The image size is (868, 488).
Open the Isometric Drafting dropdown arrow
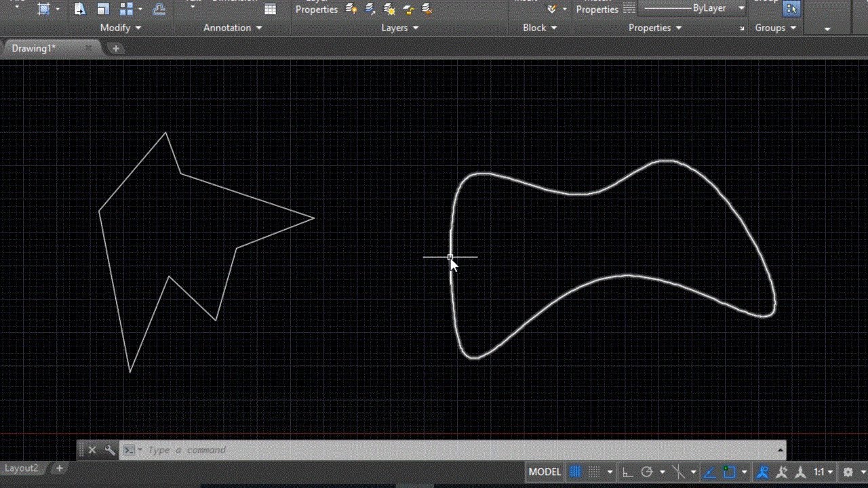click(694, 472)
